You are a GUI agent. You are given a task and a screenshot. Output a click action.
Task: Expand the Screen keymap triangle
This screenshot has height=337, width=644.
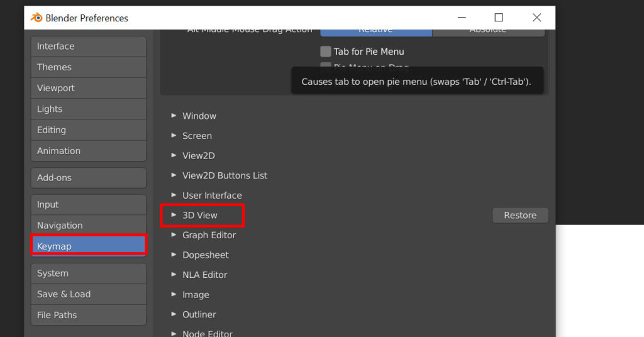tap(174, 135)
